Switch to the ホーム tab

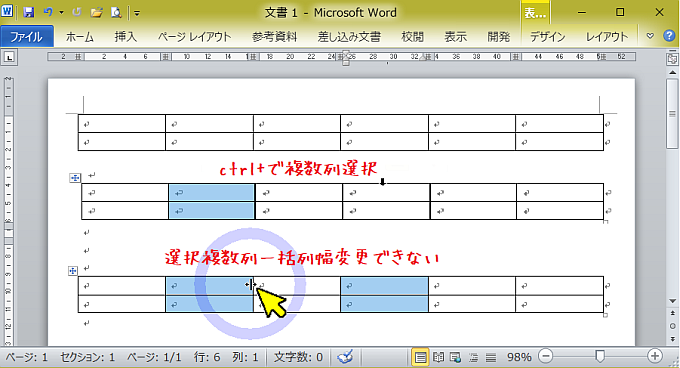pos(79,37)
